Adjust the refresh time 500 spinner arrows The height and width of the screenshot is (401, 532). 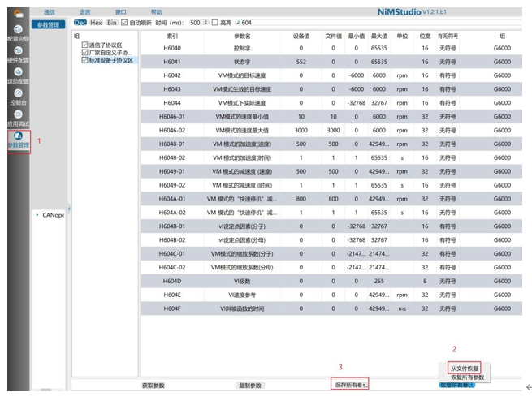coord(206,23)
